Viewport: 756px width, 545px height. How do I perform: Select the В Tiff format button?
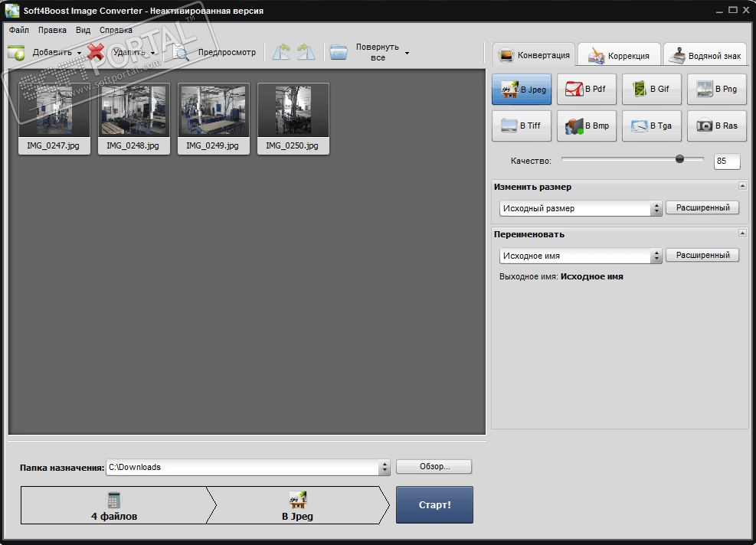click(x=522, y=126)
